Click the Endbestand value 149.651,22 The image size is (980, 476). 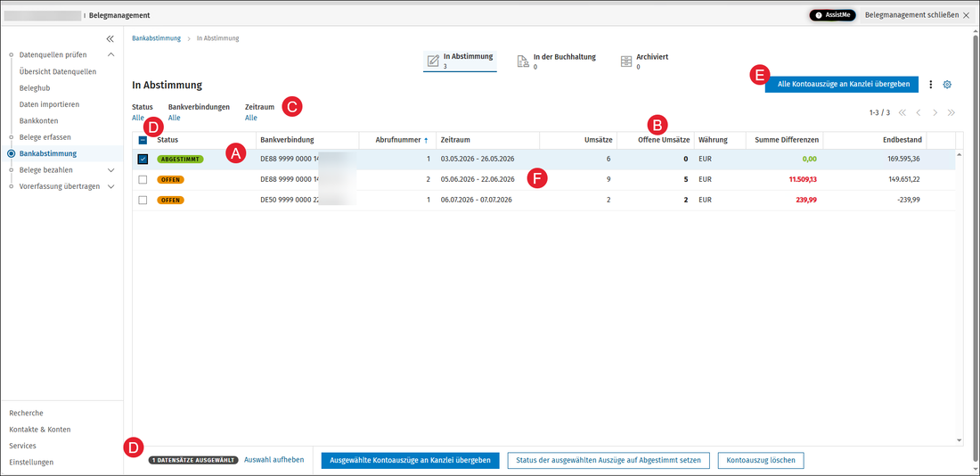click(903, 179)
